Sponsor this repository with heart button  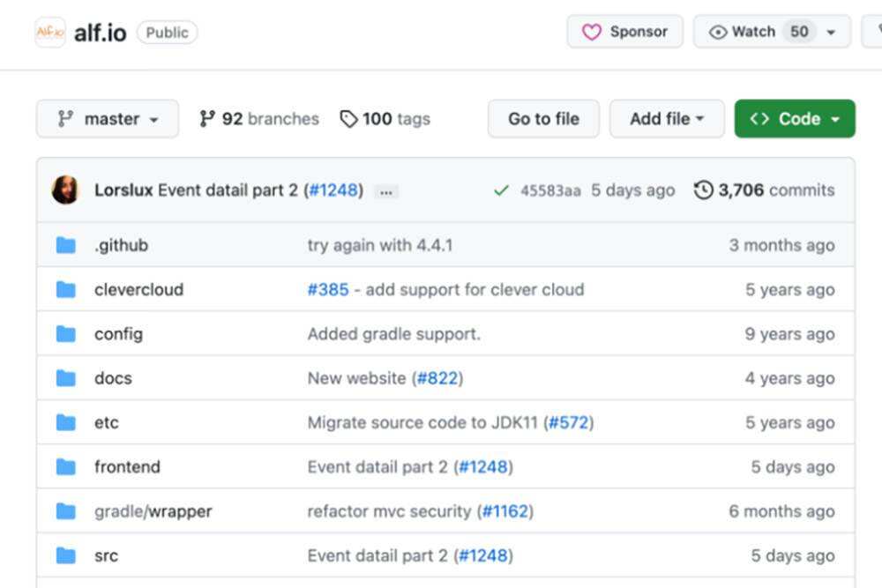(624, 32)
